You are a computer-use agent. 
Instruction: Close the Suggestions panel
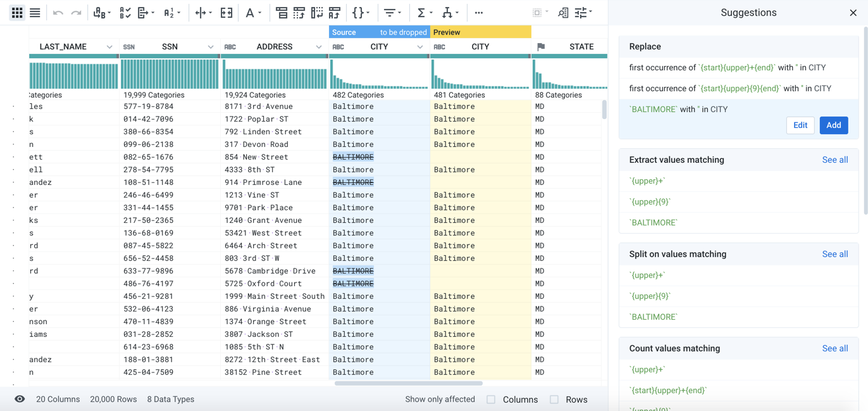click(x=853, y=13)
